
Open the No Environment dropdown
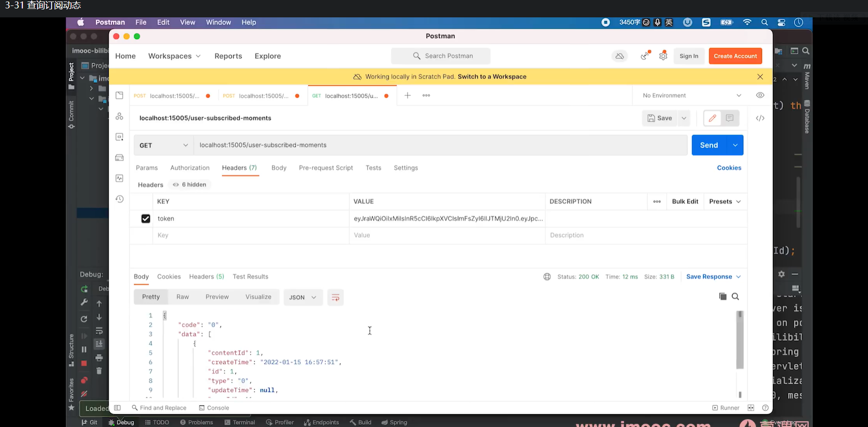692,95
